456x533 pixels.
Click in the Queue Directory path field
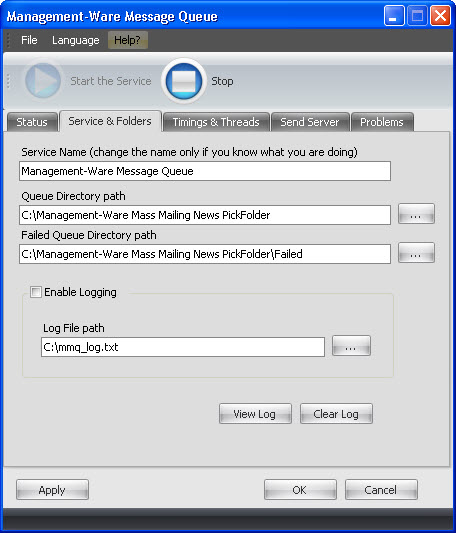[205, 215]
